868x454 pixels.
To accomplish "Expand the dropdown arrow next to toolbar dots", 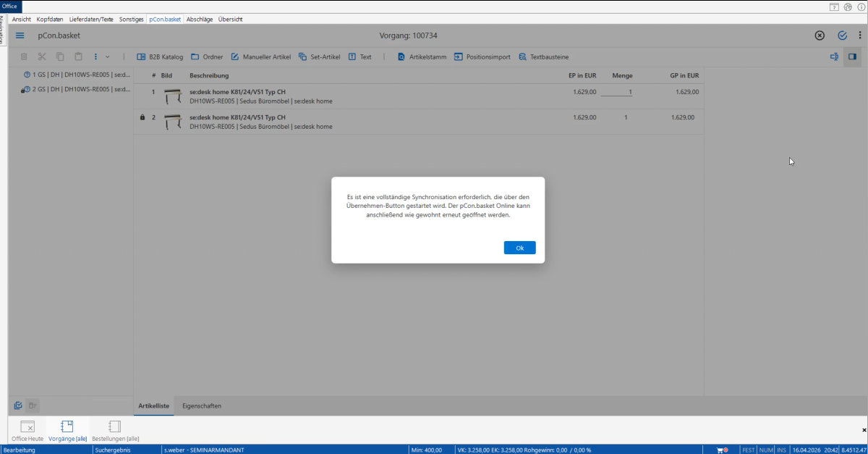I will (x=108, y=56).
